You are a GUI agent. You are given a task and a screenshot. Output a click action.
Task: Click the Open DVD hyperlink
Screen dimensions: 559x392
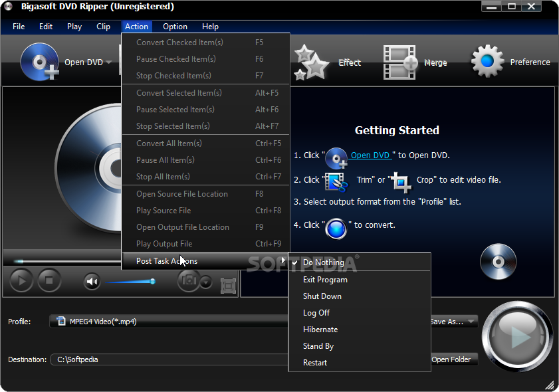[370, 155]
